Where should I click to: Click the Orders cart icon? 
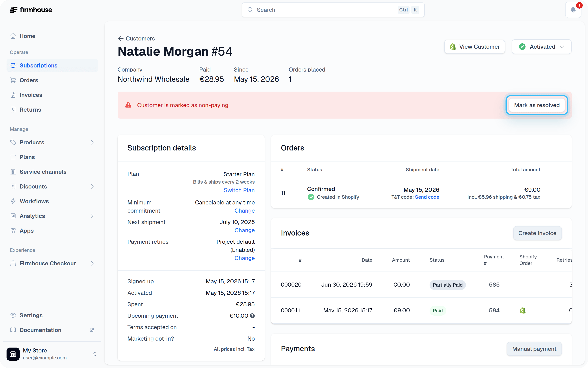click(13, 80)
